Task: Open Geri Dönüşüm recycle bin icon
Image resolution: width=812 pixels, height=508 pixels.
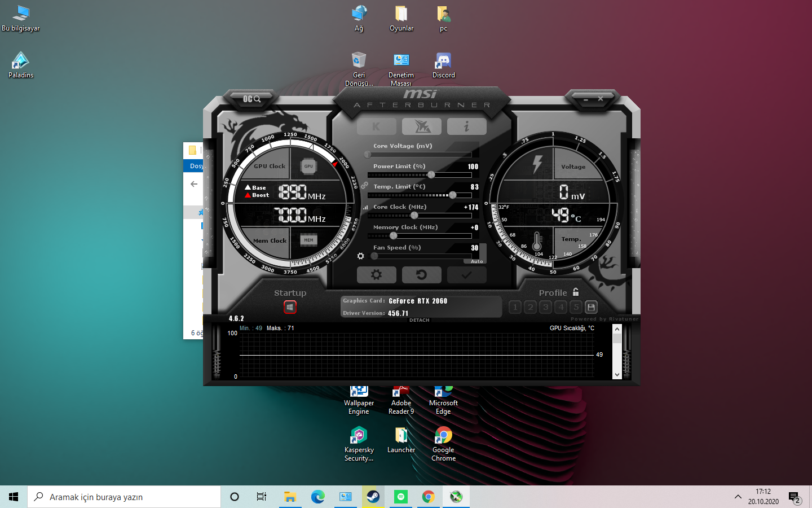Action: click(359, 69)
